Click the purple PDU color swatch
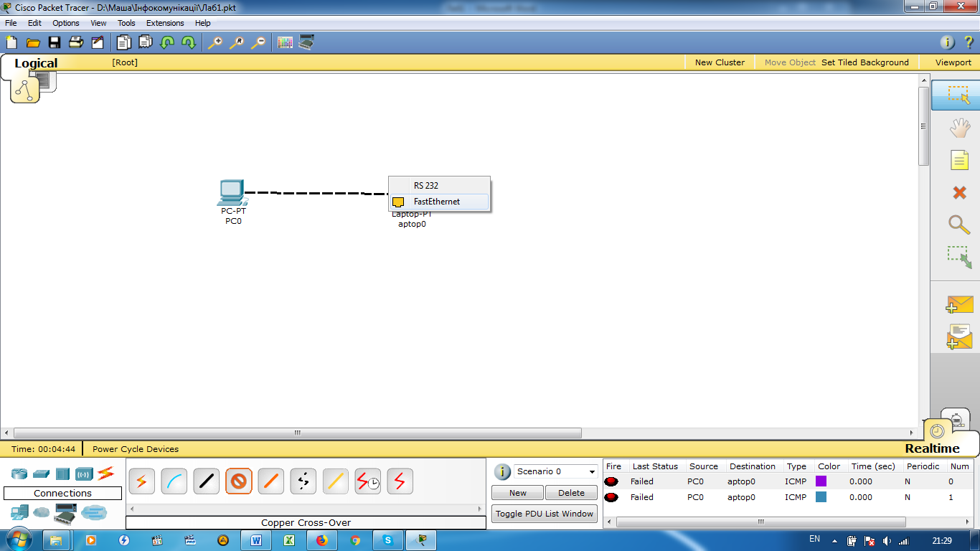Image resolution: width=980 pixels, height=551 pixels. (821, 481)
